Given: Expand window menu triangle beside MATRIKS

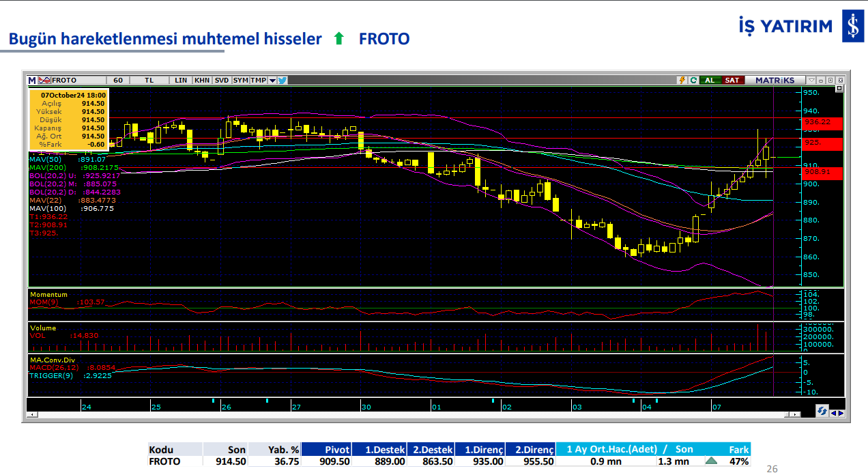Looking at the screenshot, I should [811, 80].
